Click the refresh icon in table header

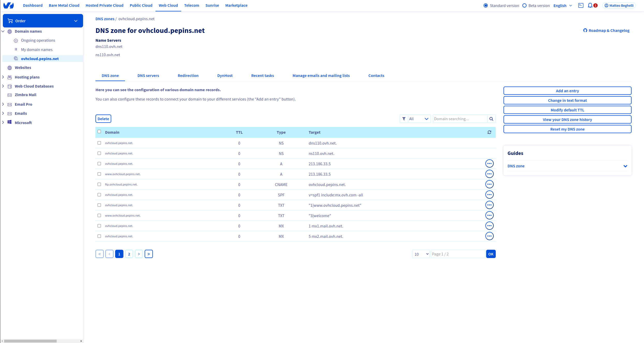point(489,132)
